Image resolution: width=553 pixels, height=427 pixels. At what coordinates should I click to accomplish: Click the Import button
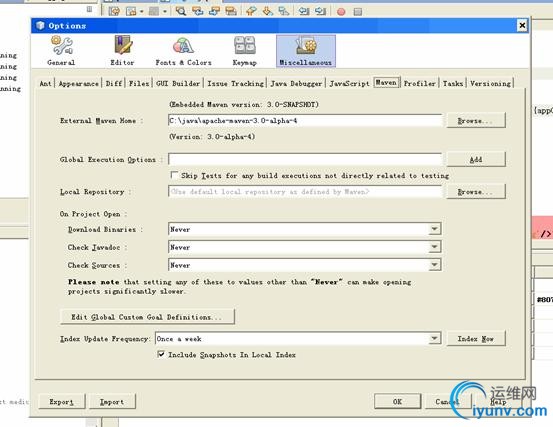click(112, 402)
